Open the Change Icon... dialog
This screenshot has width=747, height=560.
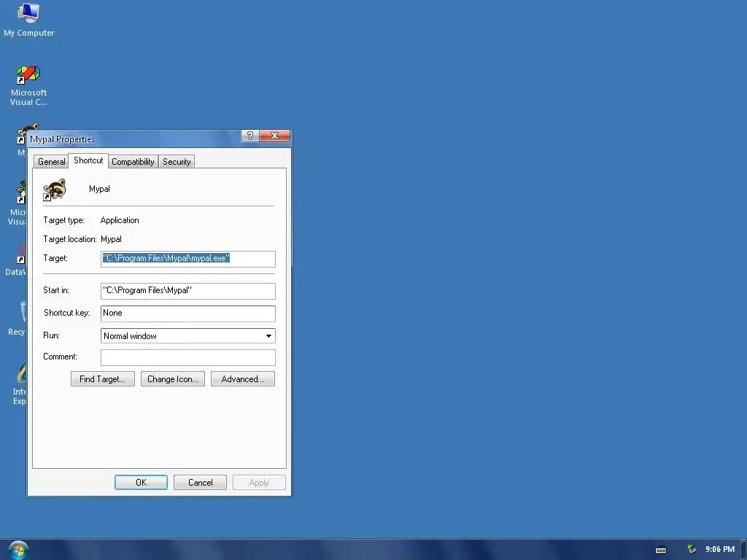[172, 379]
